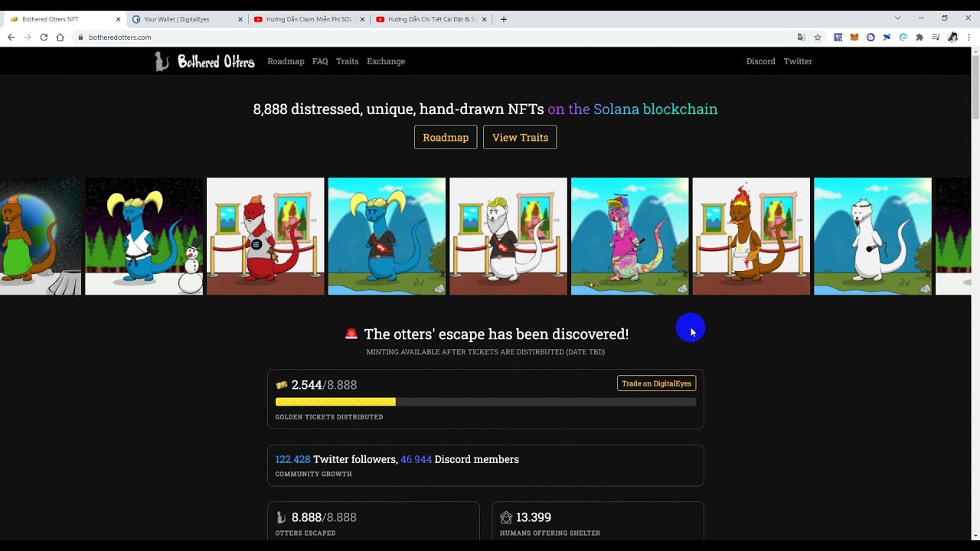Click the golden ticket icon
This screenshot has height=551, width=980.
click(281, 385)
